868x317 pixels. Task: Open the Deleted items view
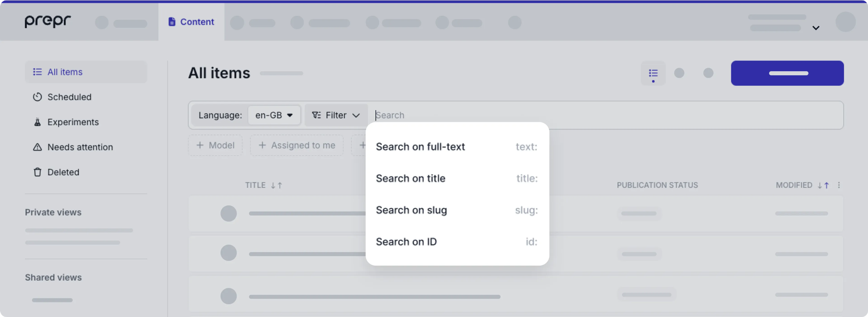pyautogui.click(x=63, y=172)
